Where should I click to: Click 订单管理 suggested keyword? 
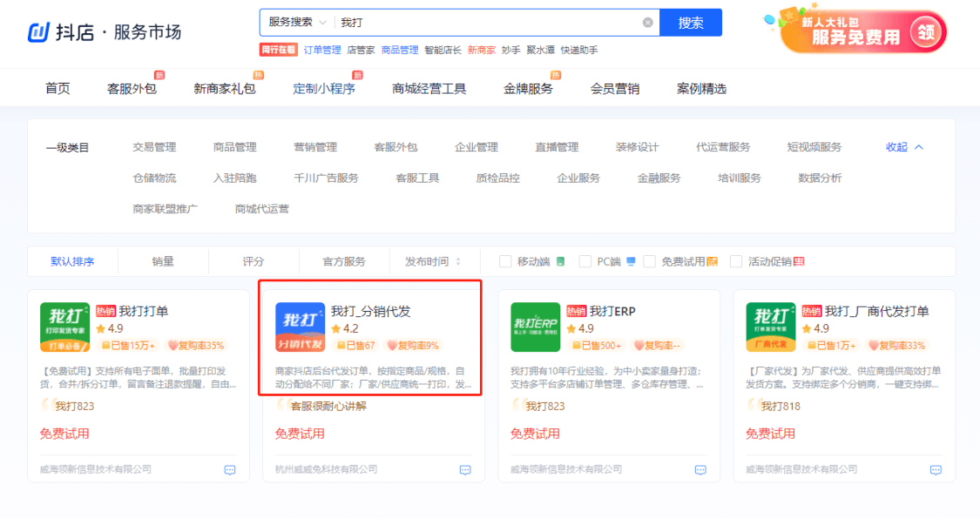point(322,50)
